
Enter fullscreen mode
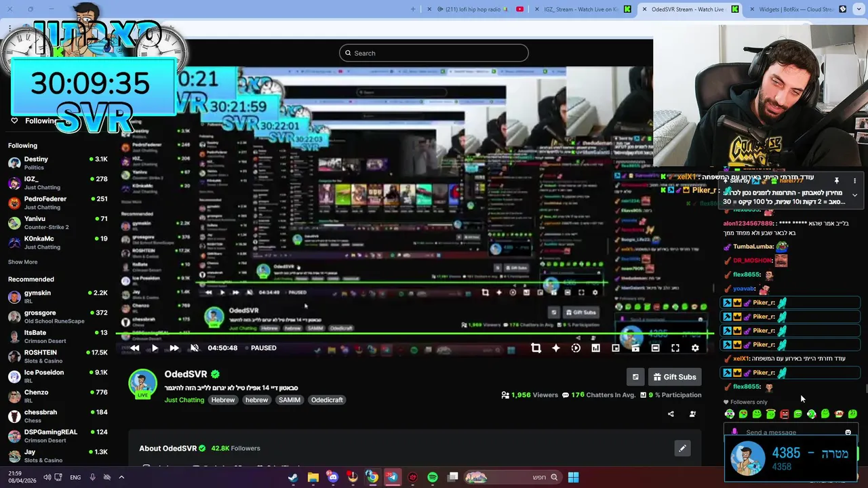675,348
